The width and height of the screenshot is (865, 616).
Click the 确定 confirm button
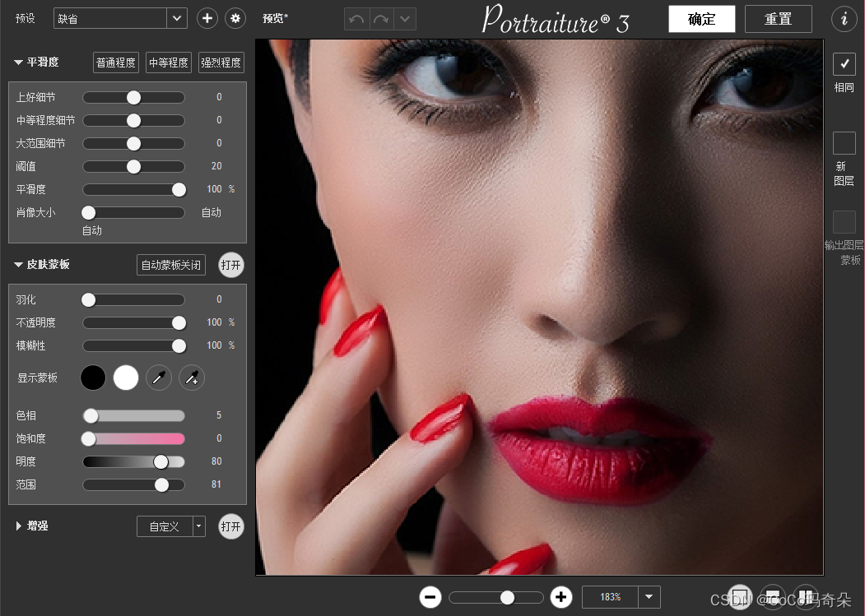point(702,19)
